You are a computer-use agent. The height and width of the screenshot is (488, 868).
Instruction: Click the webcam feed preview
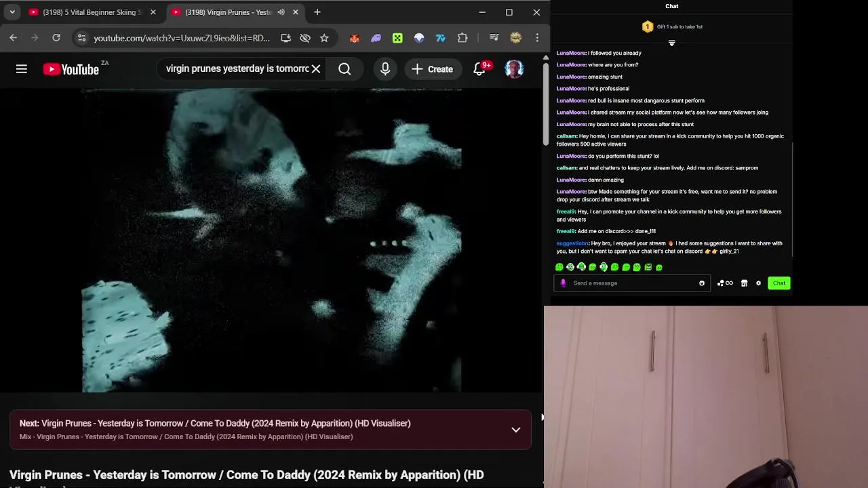point(706,397)
